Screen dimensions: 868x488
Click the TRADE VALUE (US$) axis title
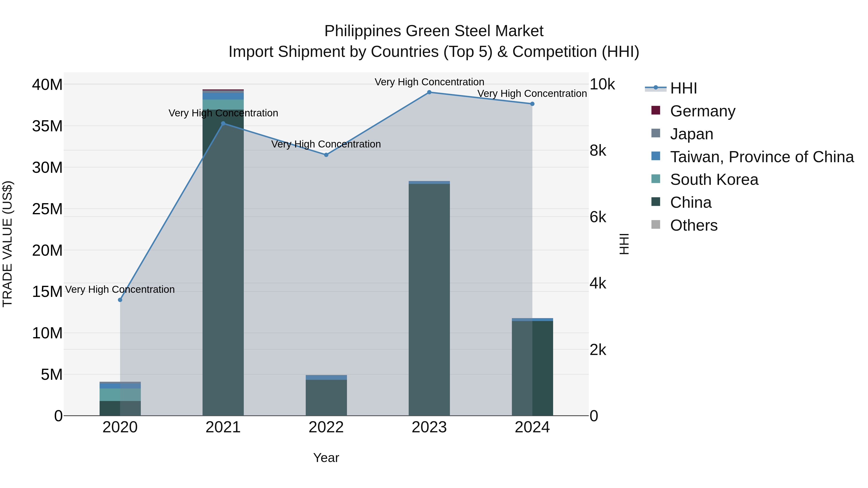coord(7,244)
